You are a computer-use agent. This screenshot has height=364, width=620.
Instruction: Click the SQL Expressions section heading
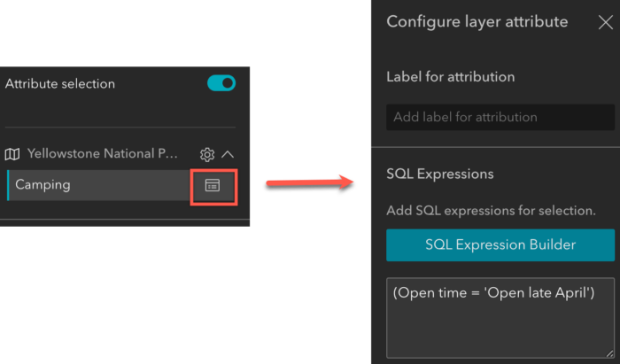coord(440,174)
